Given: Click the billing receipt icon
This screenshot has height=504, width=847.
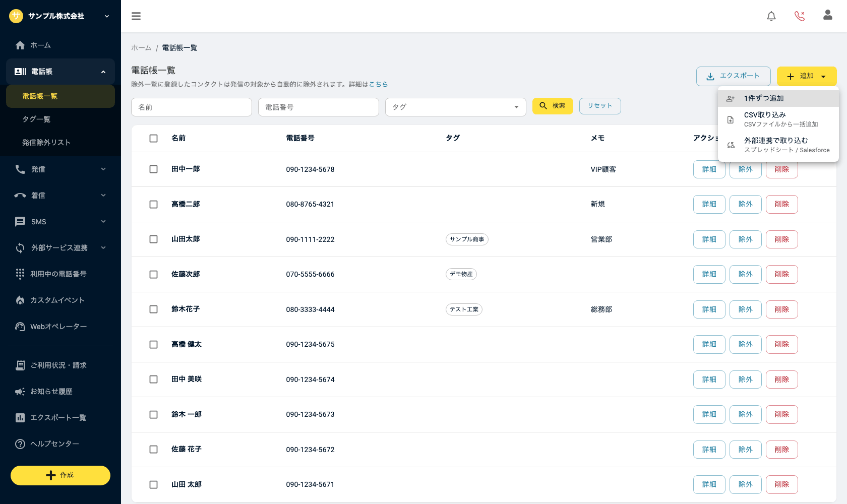Looking at the screenshot, I should (x=20, y=365).
